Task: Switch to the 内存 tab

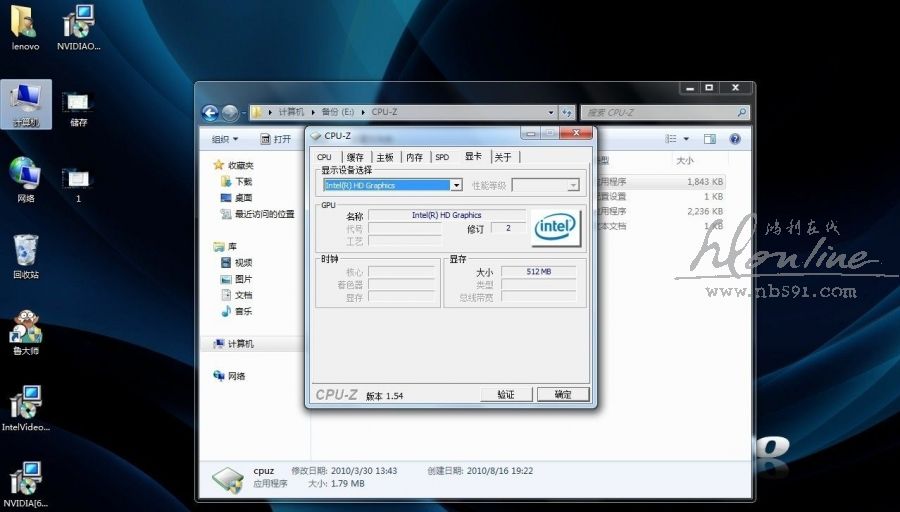Action: coord(414,157)
